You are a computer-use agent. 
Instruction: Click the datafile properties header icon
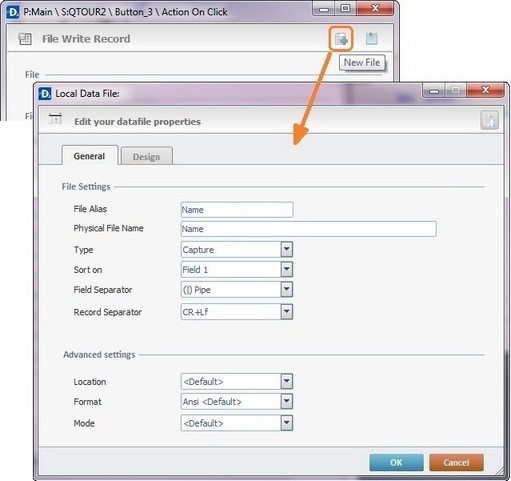pyautogui.click(x=55, y=119)
